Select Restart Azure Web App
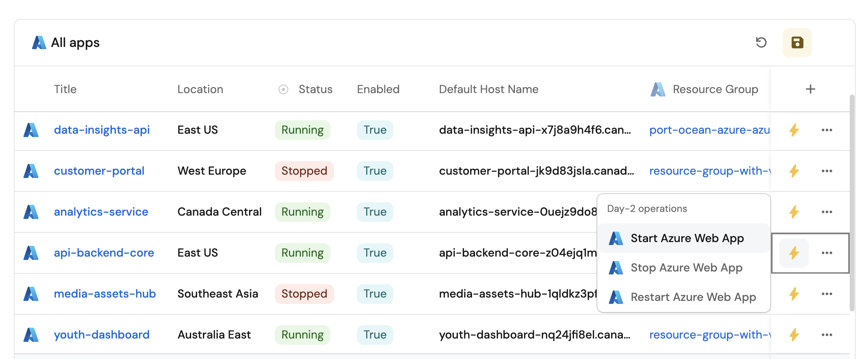The width and height of the screenshot is (868, 359). 693,297
